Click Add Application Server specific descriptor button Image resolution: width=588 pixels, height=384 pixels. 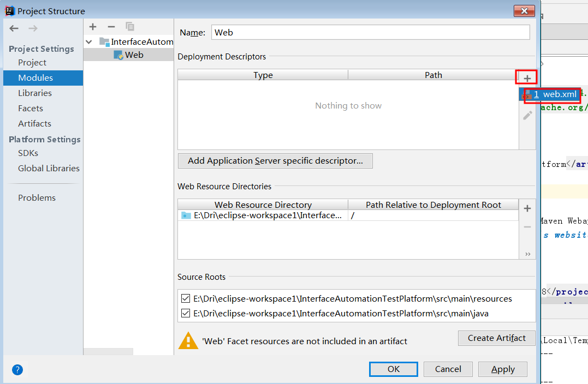coord(275,161)
